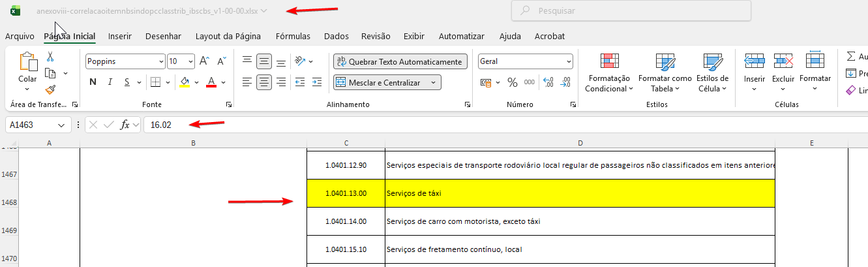The width and height of the screenshot is (868, 267).
Task: Apply the yellow fill color swatch
Action: point(185,82)
